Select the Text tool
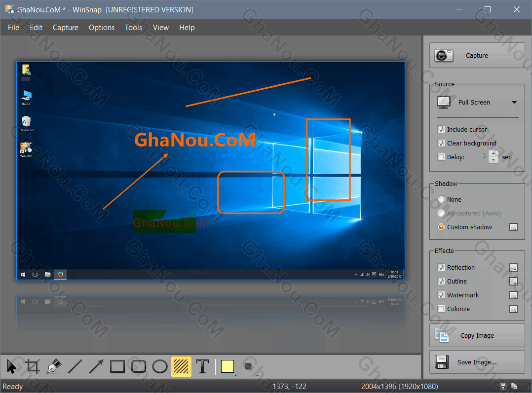Viewport: 532px width, 393px height. pos(202,366)
